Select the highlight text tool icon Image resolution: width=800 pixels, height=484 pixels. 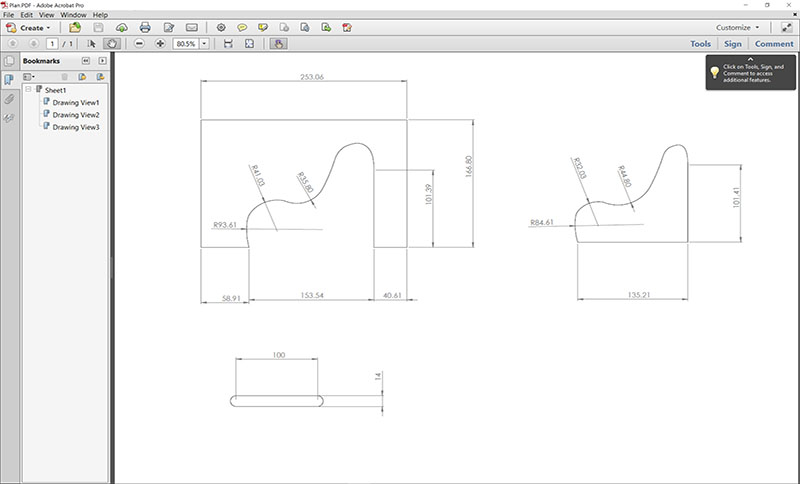(263, 28)
